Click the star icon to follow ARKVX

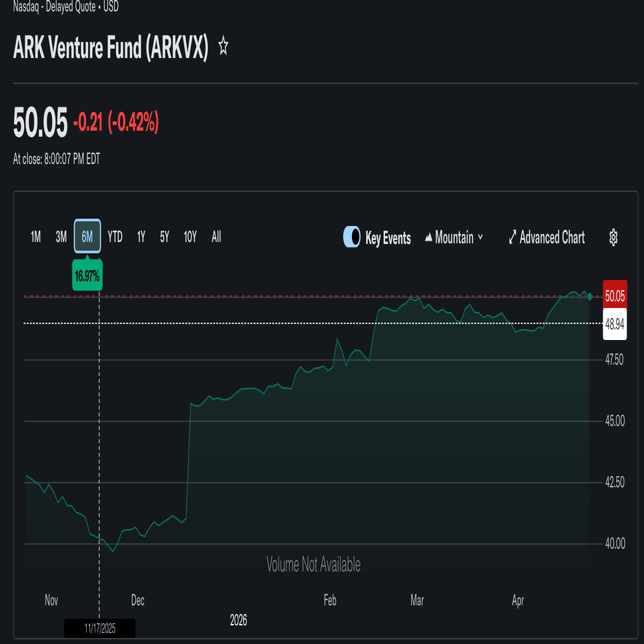point(223,47)
